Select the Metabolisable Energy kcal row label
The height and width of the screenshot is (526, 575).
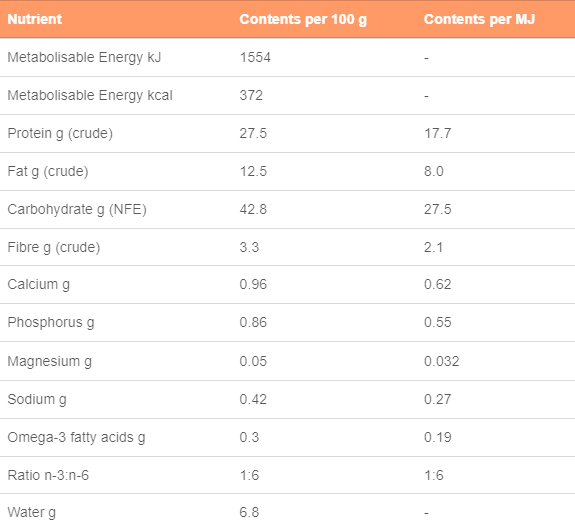pyautogui.click(x=90, y=96)
